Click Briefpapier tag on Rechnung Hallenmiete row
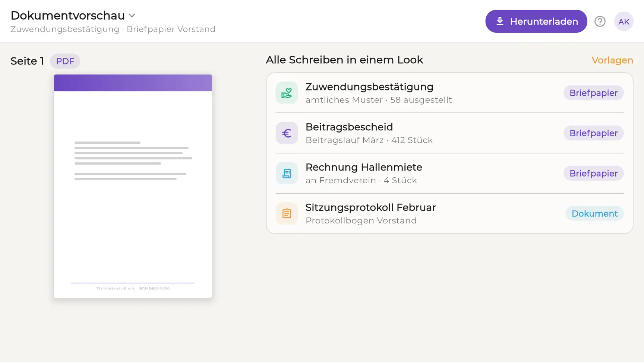The width and height of the screenshot is (644, 362). click(594, 173)
